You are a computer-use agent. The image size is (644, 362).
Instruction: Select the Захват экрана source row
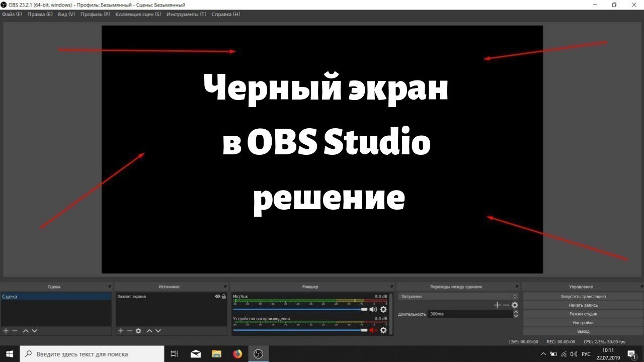pyautogui.click(x=171, y=297)
